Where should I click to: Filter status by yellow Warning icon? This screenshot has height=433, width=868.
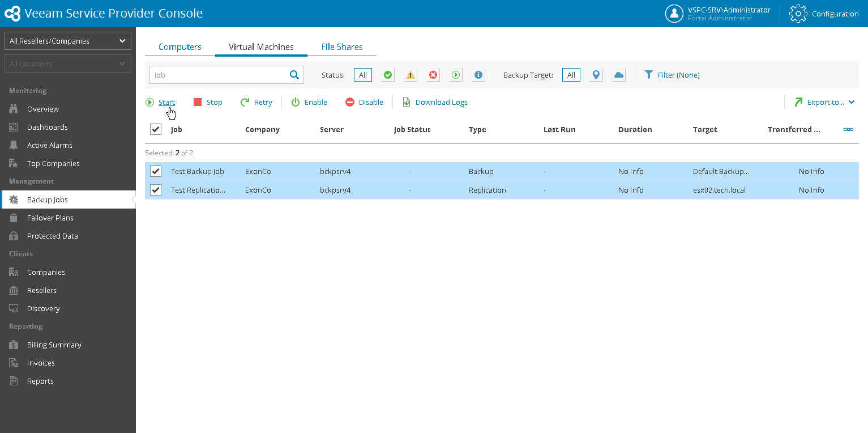tap(411, 75)
